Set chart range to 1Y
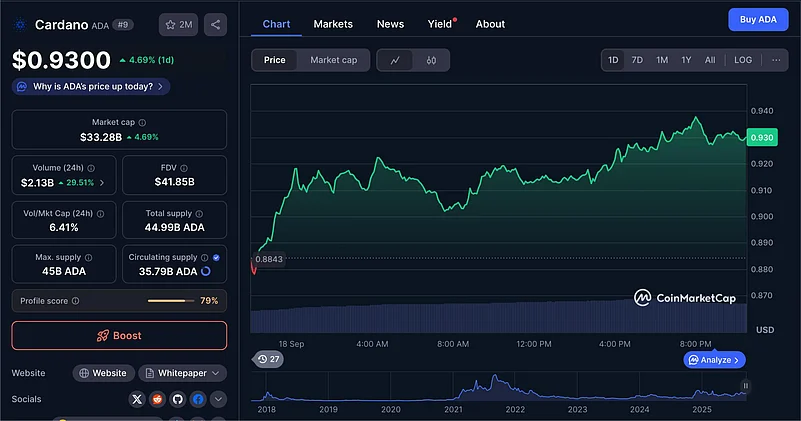 [x=686, y=60]
